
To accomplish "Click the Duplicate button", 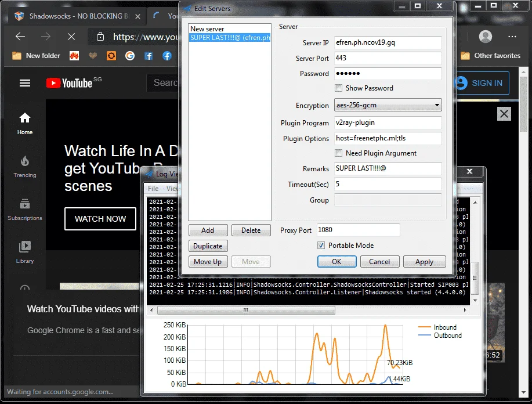I will pos(208,246).
